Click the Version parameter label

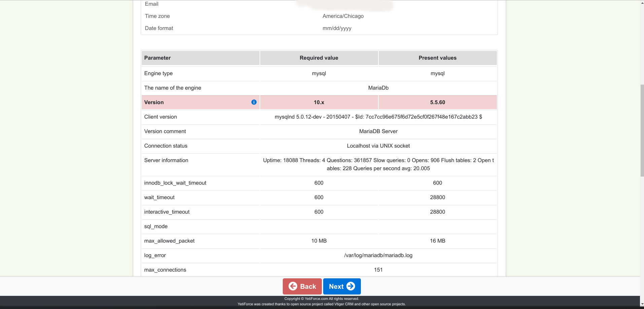pyautogui.click(x=154, y=102)
